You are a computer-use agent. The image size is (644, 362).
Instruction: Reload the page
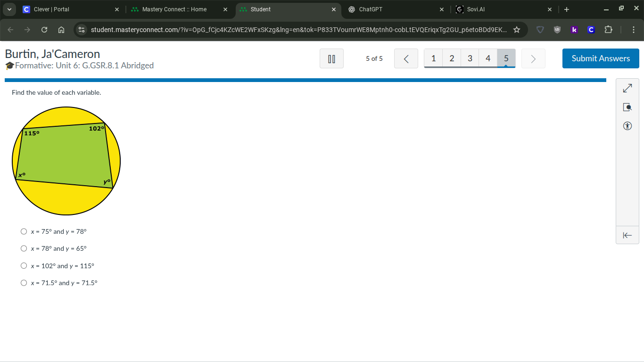(44, 30)
